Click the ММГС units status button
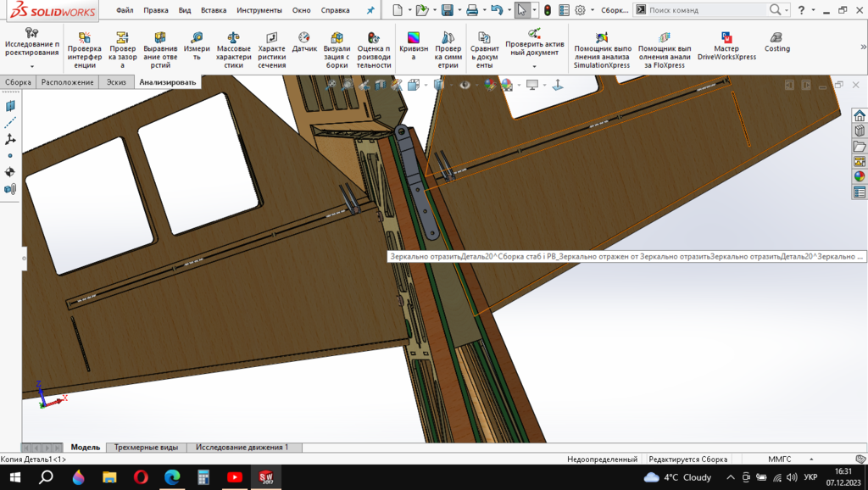The height and width of the screenshot is (490, 868). [779, 459]
